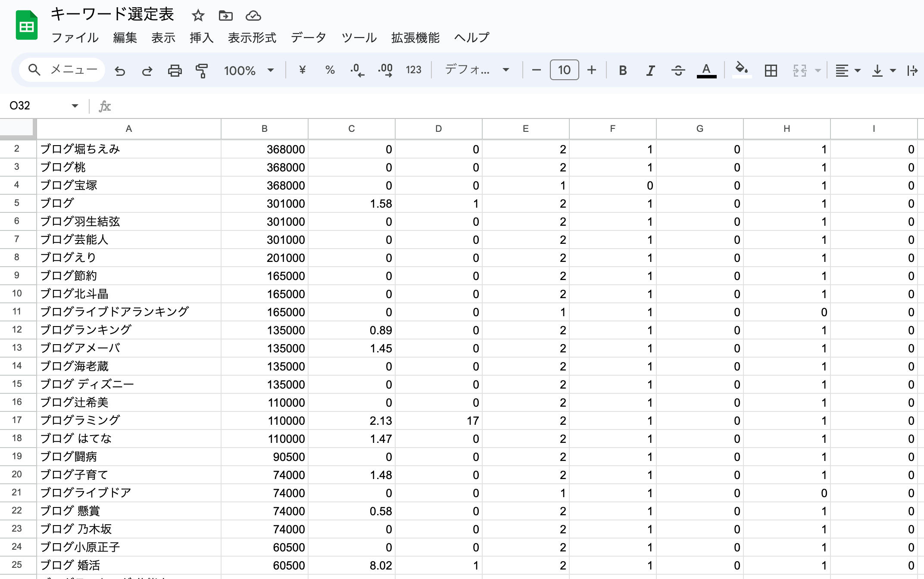The image size is (924, 579).
Task: Click the move to folder icon
Action: (225, 16)
